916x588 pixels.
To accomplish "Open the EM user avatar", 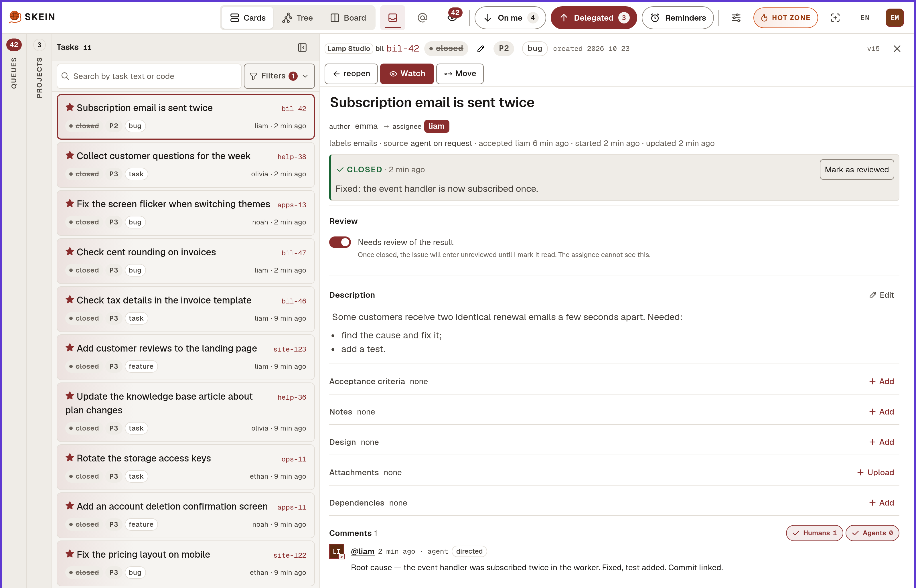I will (895, 17).
